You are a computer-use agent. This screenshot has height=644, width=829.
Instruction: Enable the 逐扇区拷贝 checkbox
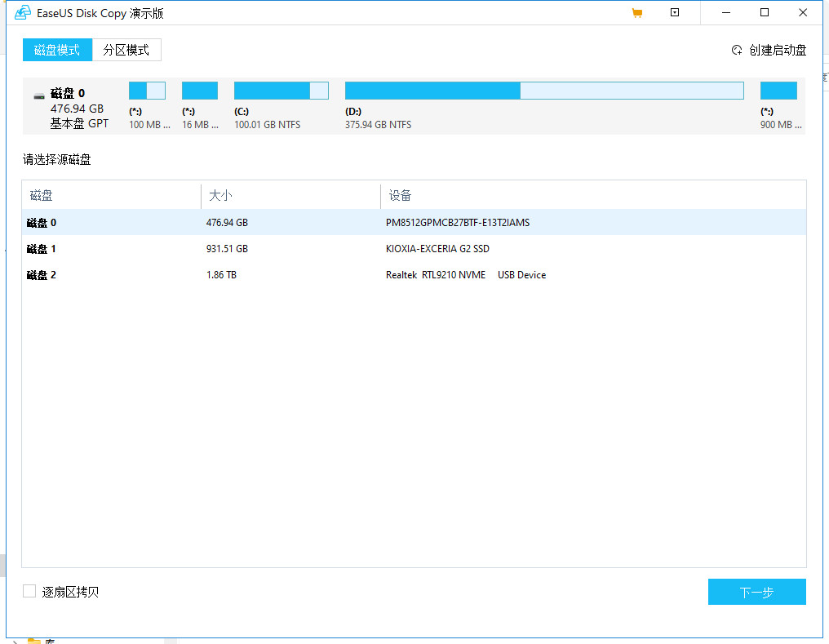(x=29, y=591)
